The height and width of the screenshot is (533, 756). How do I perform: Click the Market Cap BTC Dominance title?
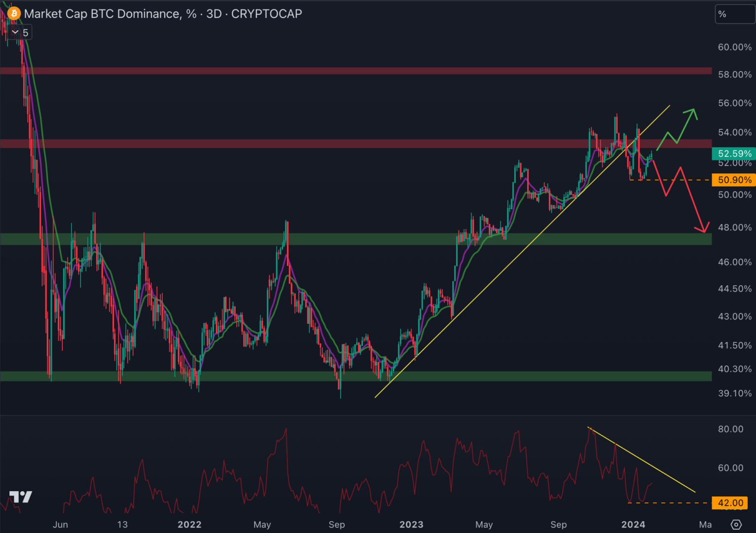click(163, 14)
